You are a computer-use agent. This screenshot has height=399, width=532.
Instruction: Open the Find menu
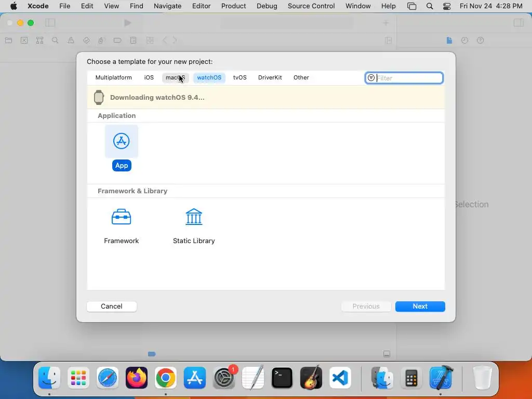pos(137,6)
